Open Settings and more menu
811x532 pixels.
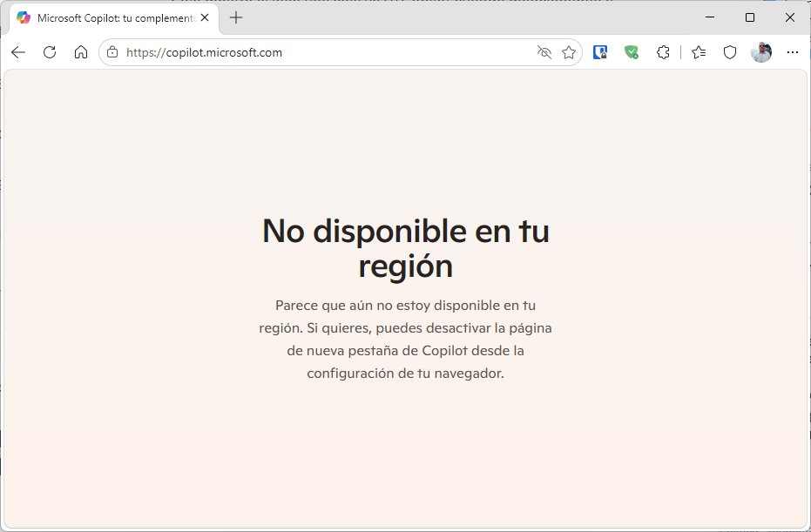(793, 52)
